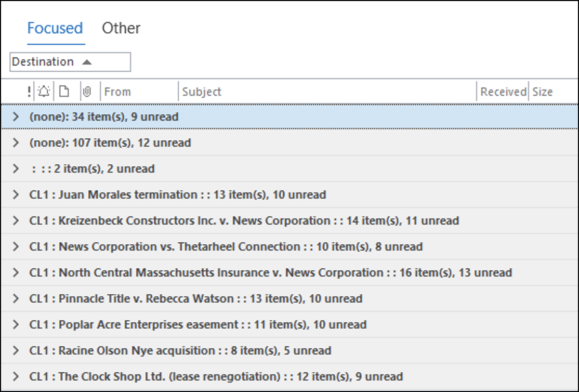Screen dimensions: 579x392
Task: Sort messages by the Received column
Action: [503, 92]
